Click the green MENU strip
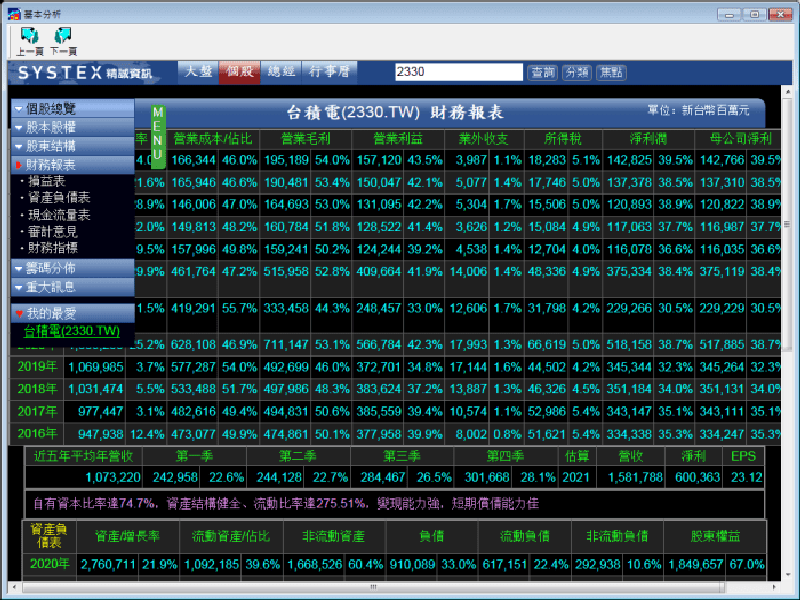 (x=158, y=135)
